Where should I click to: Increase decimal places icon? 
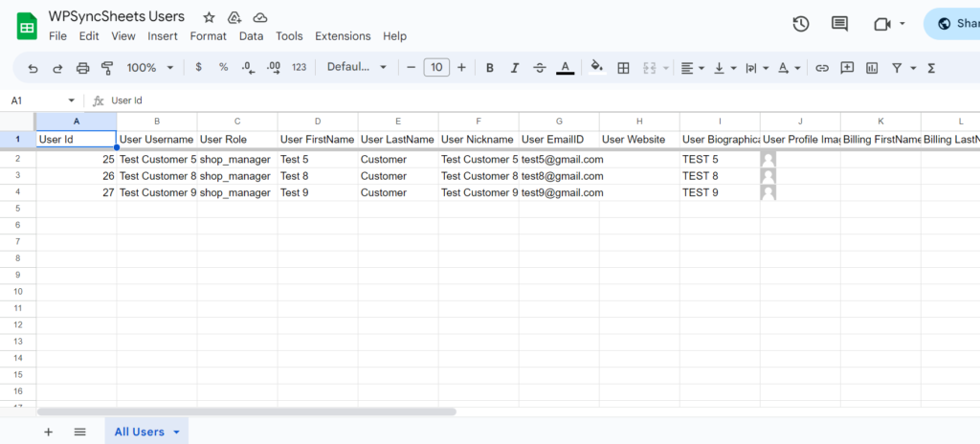tap(273, 68)
